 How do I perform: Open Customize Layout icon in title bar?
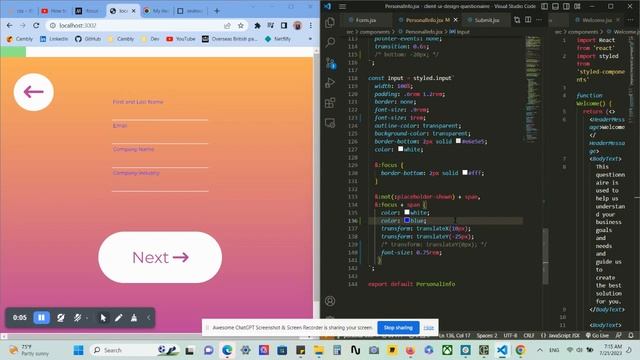coord(577,6)
